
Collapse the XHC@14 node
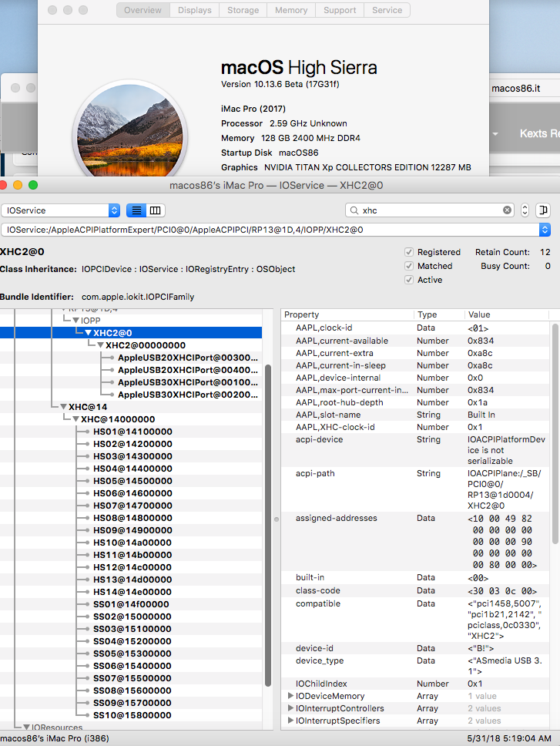63,407
